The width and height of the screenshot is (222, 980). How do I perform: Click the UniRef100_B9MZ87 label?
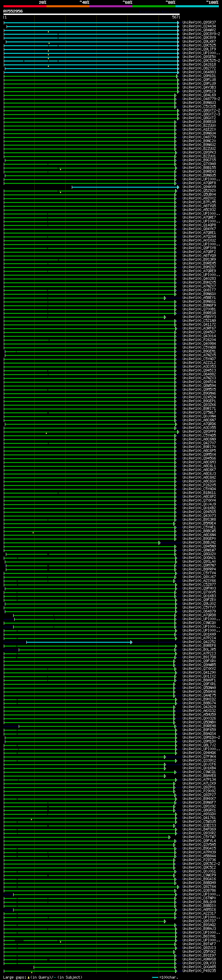click(x=199, y=267)
